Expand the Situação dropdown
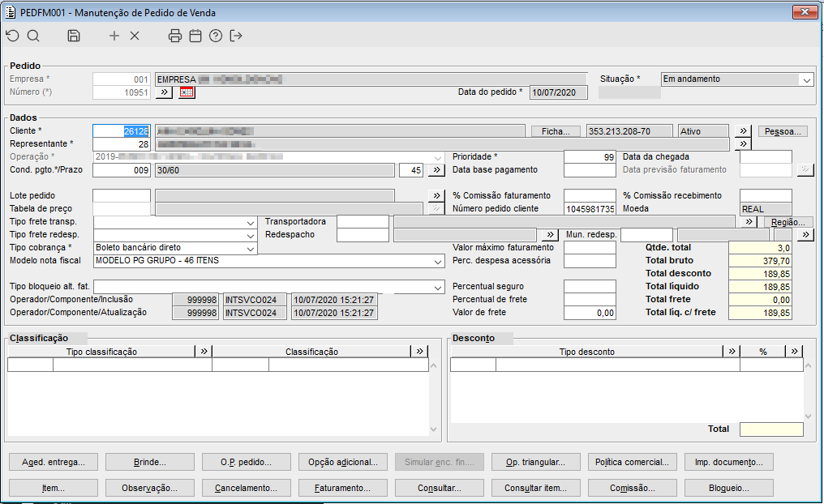Screen dimensions: 824x504 [x=805, y=79]
